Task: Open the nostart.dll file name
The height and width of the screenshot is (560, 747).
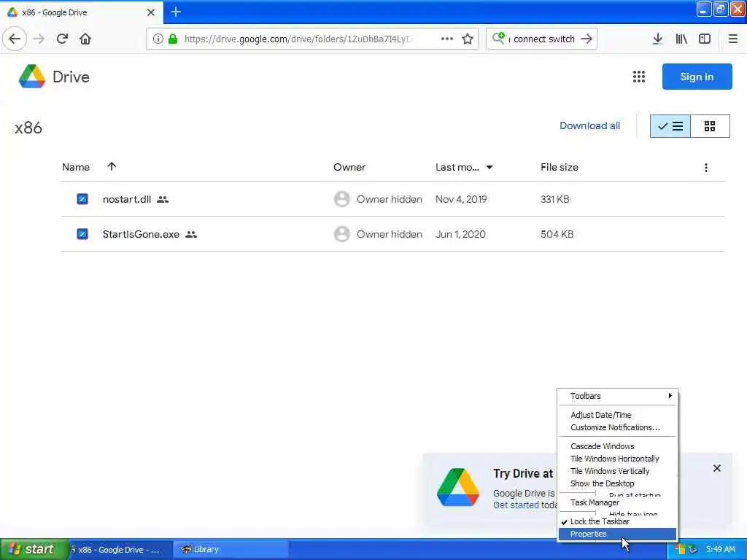Action: (127, 199)
